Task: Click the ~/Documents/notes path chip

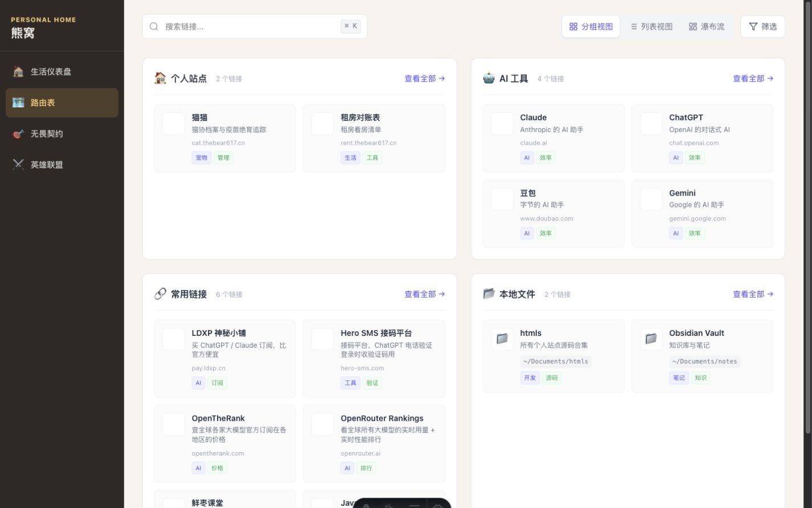Action: (x=704, y=361)
